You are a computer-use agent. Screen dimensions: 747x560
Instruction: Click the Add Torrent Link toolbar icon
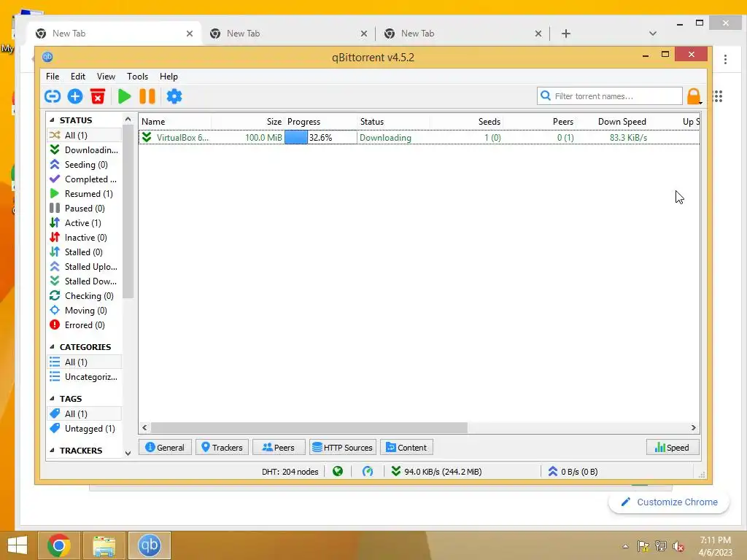pyautogui.click(x=53, y=96)
